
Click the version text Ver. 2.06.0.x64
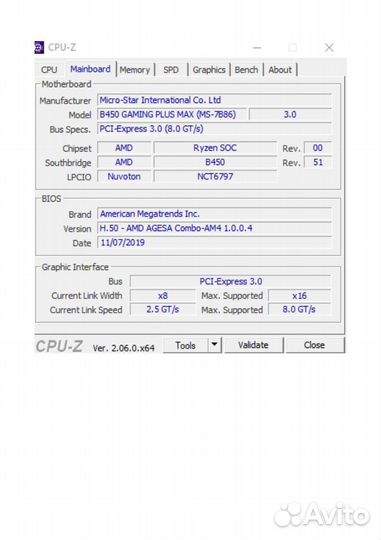123,348
